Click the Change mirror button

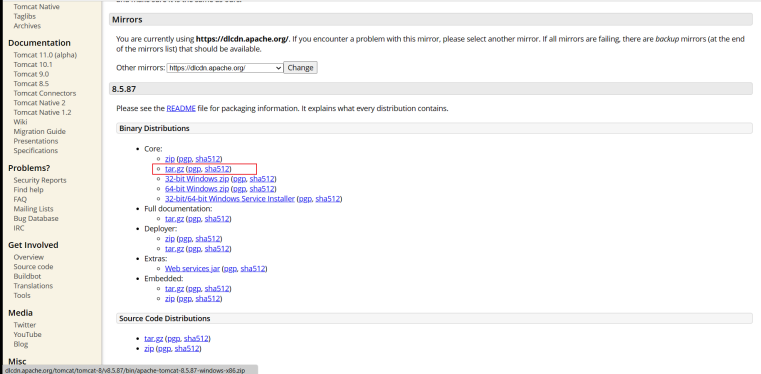[300, 68]
